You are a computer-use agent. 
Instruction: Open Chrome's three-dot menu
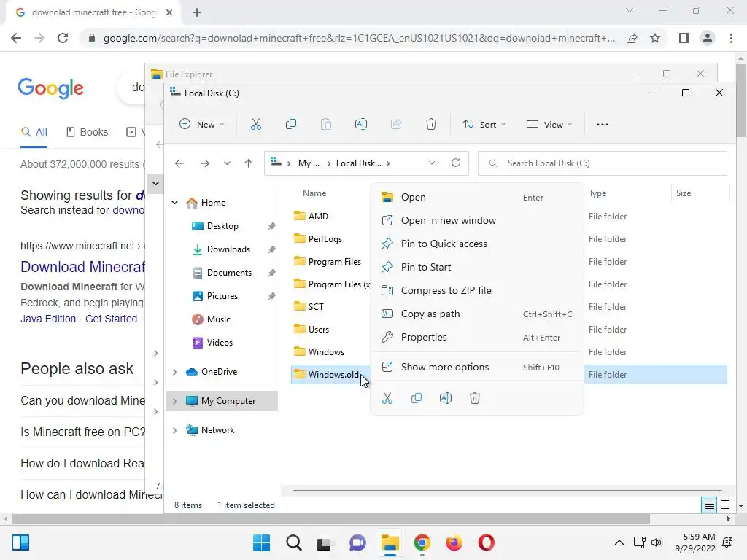pos(731,38)
